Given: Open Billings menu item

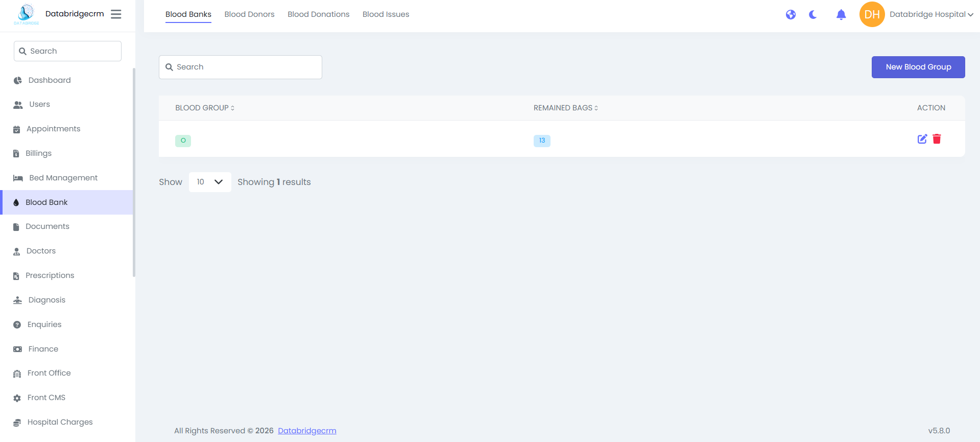Looking at the screenshot, I should tap(66, 153).
